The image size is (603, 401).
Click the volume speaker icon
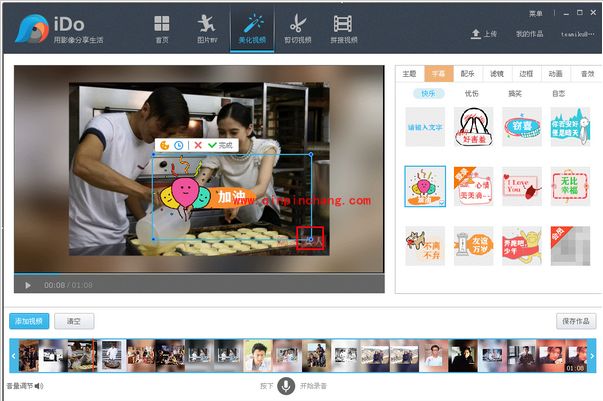(x=39, y=385)
